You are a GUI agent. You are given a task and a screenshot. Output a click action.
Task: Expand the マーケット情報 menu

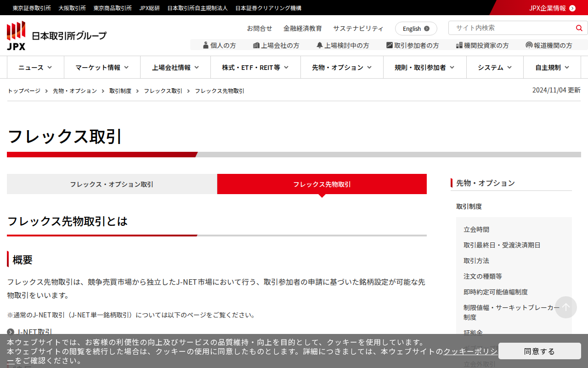[102, 67]
